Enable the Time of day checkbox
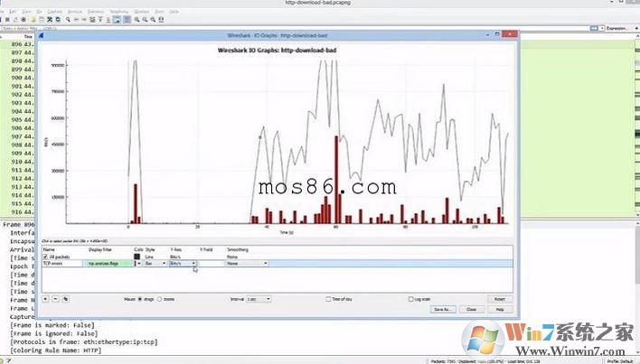This screenshot has width=640, height=364. pos(328,299)
